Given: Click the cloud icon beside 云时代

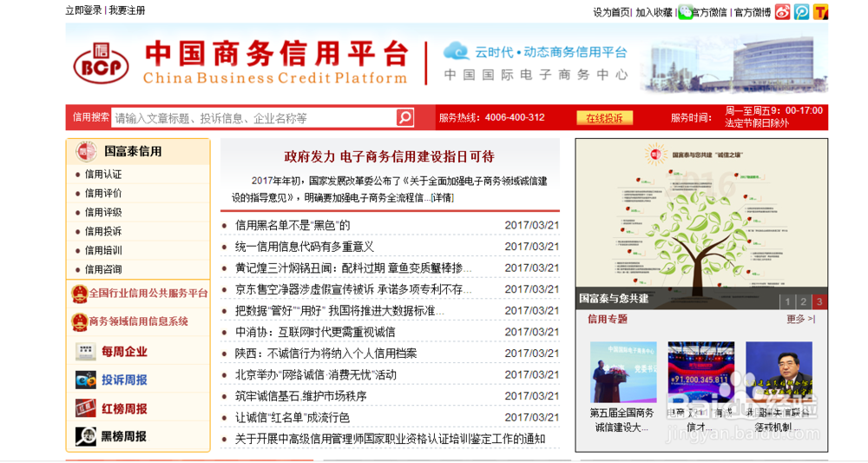Looking at the screenshot, I should pyautogui.click(x=457, y=51).
